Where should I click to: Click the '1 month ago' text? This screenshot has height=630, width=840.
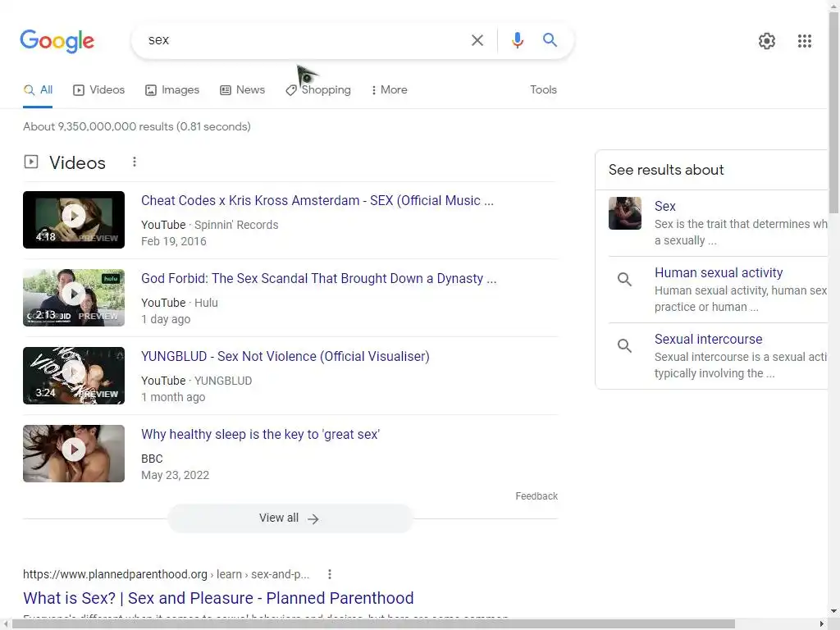[x=173, y=398]
